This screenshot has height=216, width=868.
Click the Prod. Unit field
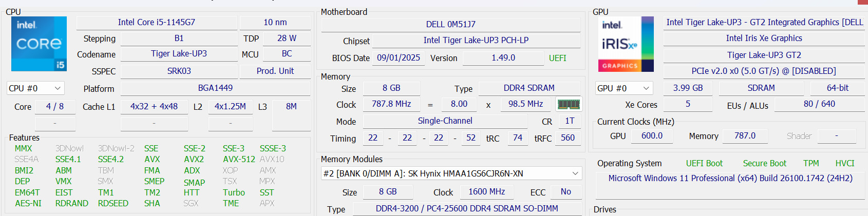point(275,71)
